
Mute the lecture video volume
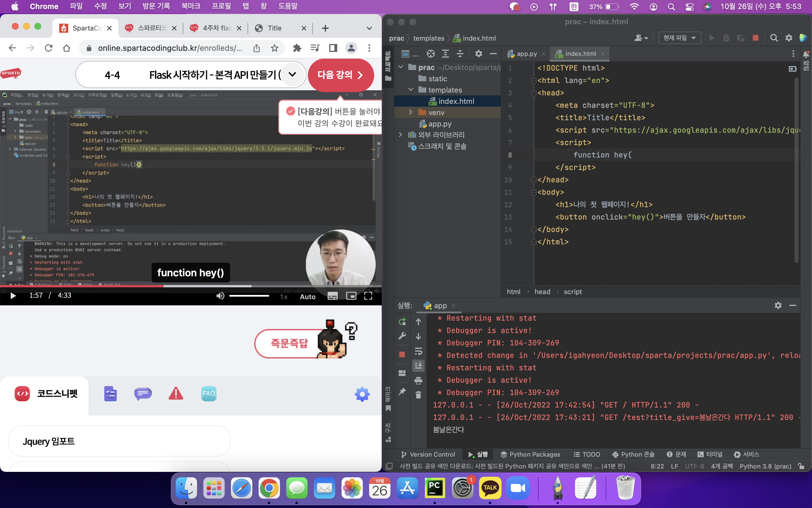click(x=220, y=296)
